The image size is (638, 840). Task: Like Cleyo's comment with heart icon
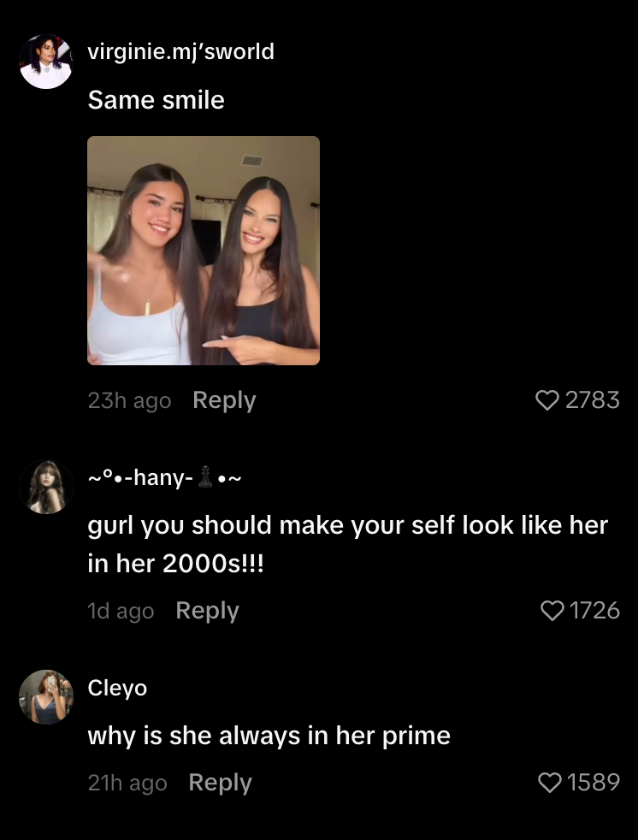549,782
